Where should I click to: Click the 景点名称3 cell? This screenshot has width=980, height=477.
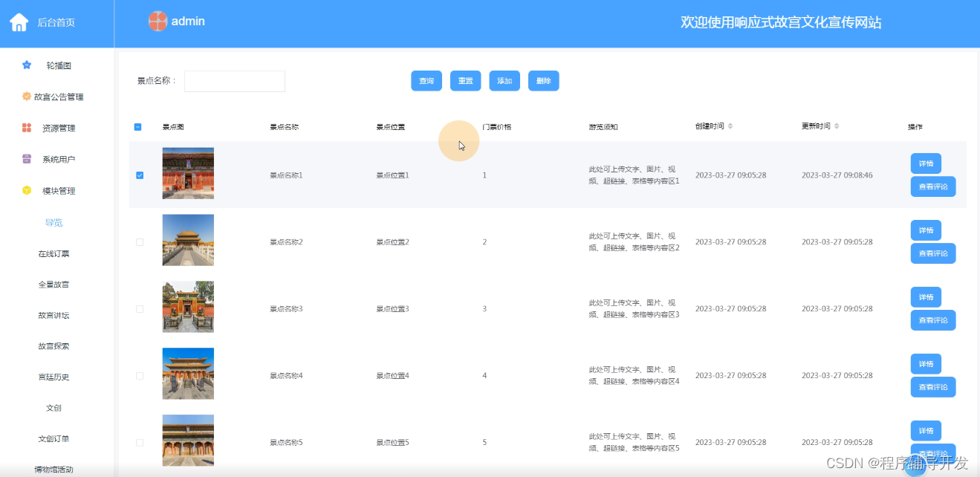pos(286,309)
